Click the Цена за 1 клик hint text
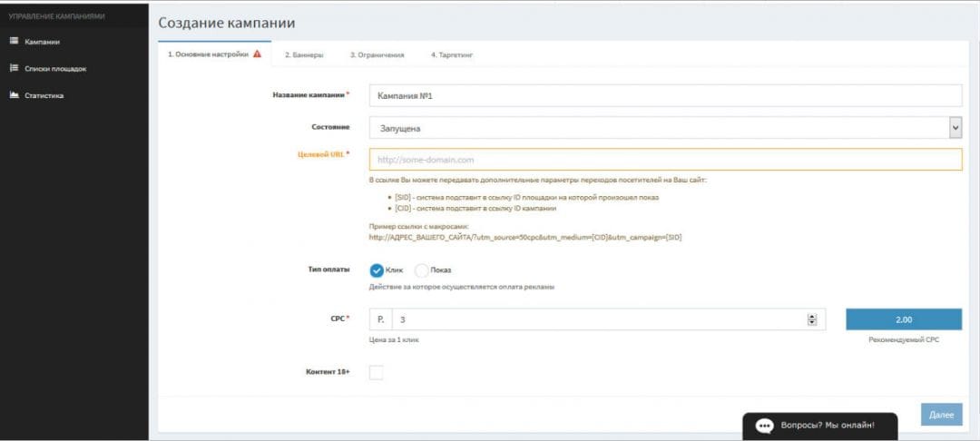 point(394,339)
